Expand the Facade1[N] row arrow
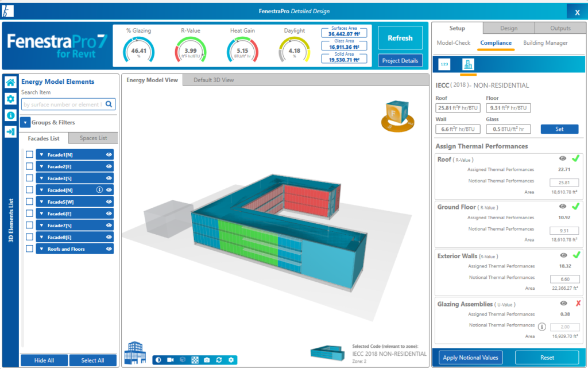 point(41,155)
